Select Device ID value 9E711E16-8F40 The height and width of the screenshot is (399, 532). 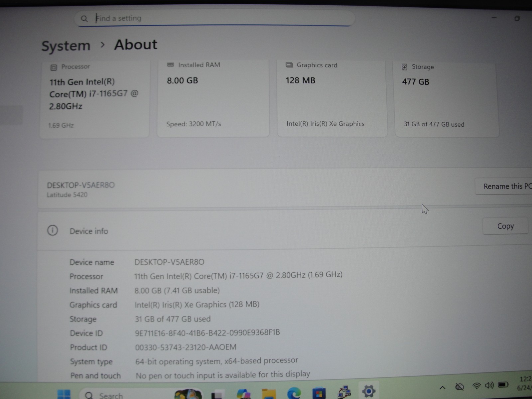click(x=207, y=332)
